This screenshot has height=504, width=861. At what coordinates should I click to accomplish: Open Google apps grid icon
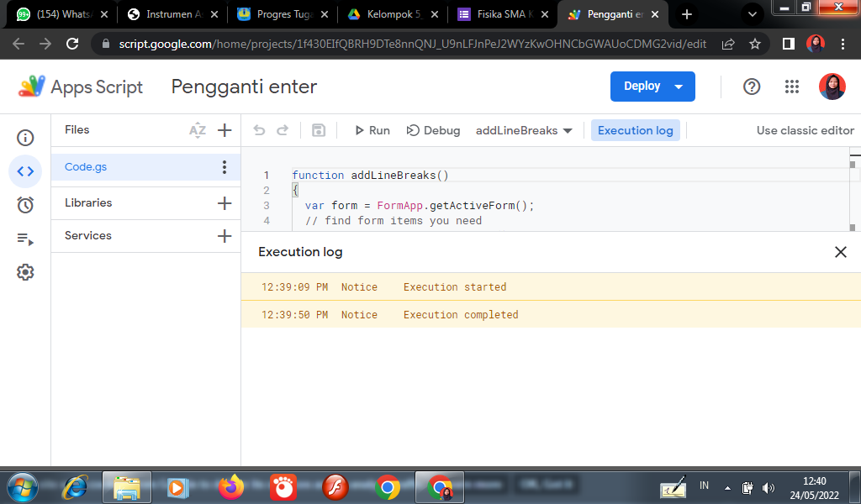point(791,87)
